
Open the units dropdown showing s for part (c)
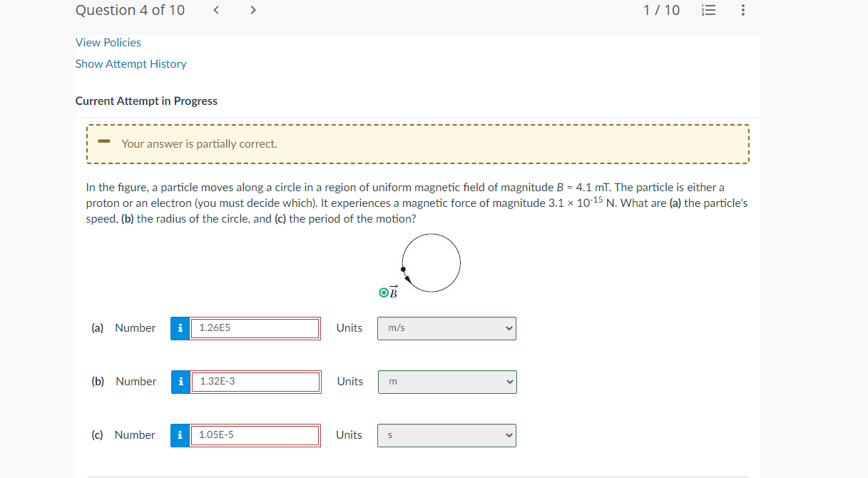click(446, 435)
